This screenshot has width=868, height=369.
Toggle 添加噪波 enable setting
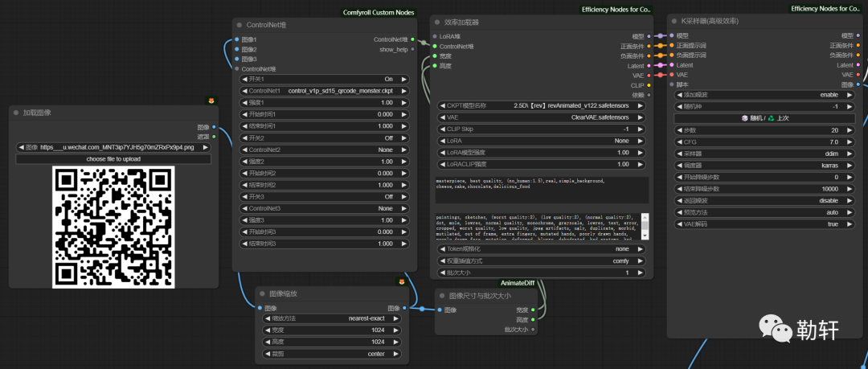tap(764, 95)
